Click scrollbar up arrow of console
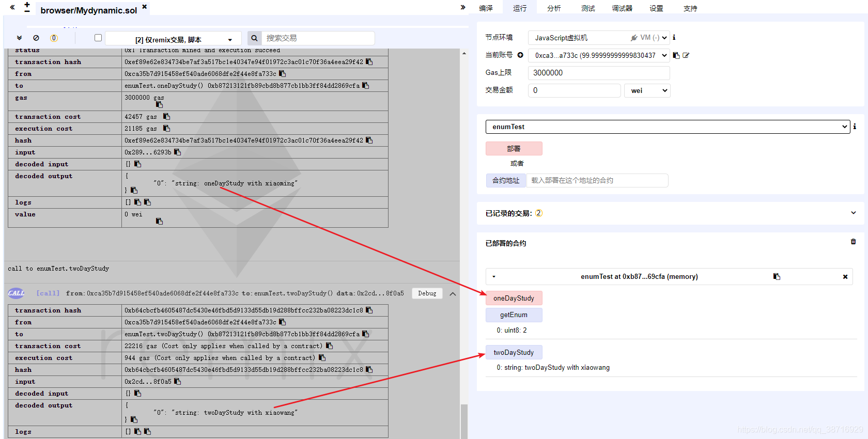This screenshot has width=868, height=439. 464,53
